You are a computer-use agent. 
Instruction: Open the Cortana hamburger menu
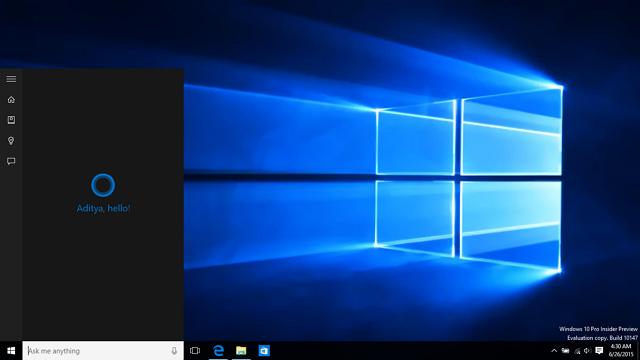click(11, 79)
